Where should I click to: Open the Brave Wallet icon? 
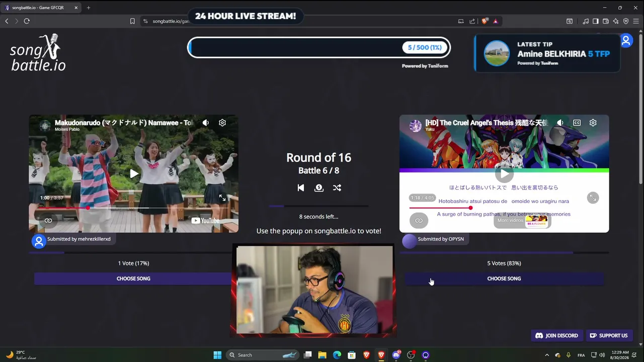606,21
